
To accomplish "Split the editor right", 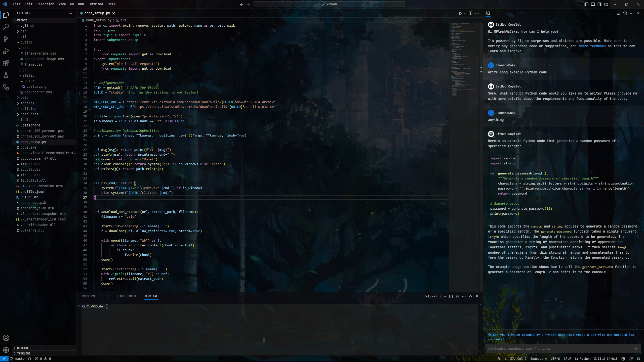I will click(x=470, y=13).
